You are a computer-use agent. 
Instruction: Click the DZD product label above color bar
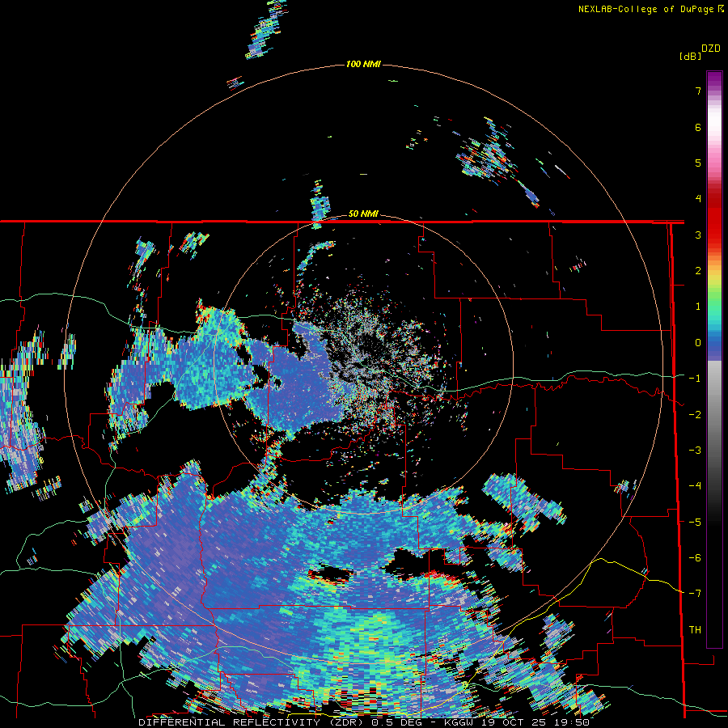[711, 49]
